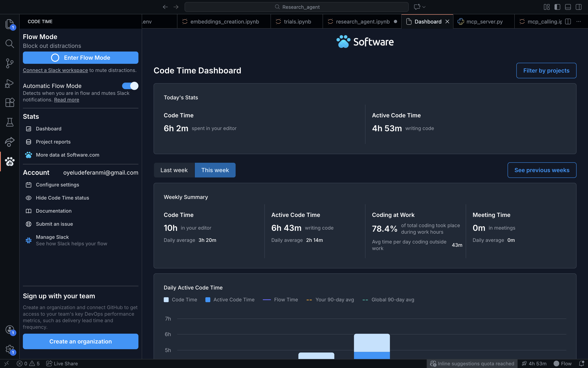
Task: Click Submit an issue item
Action: click(55, 224)
